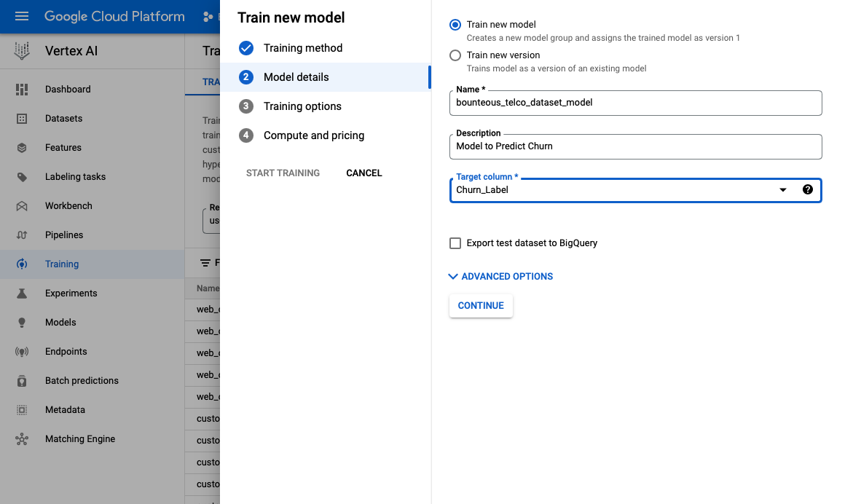Edit the model Name input field
Image resolution: width=861 pixels, height=504 pixels.
635,103
